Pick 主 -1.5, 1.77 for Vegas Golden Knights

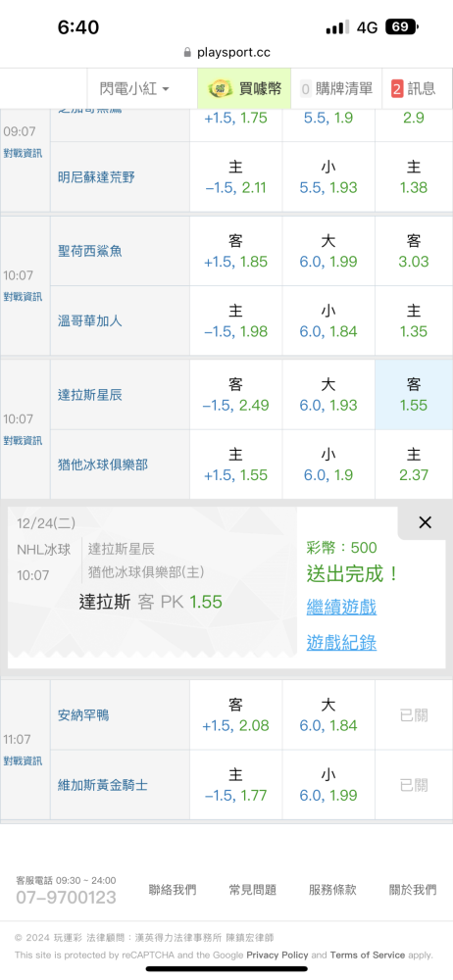236,785
